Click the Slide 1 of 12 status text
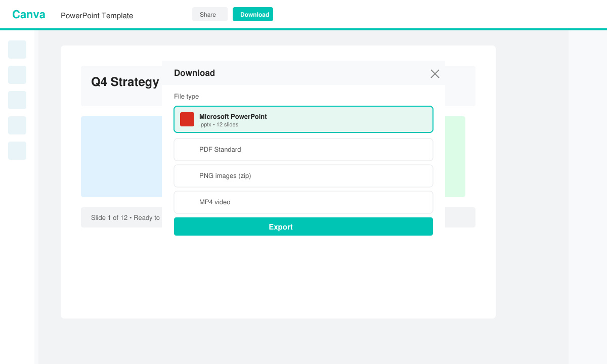Viewport: 607px width, 364px height. click(x=125, y=218)
